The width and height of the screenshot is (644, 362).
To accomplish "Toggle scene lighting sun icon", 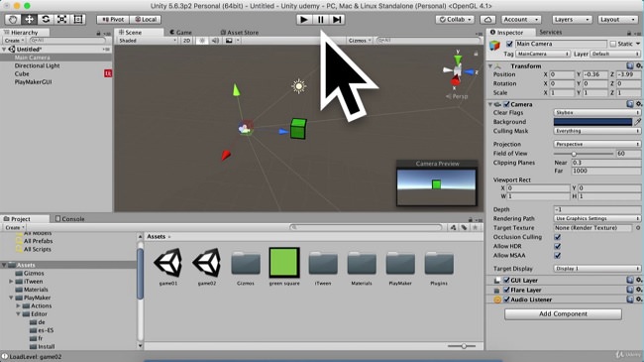I will 202,41.
